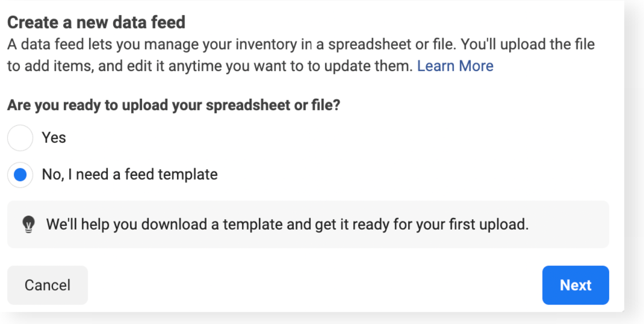The width and height of the screenshot is (644, 324).
Task: Click the "No, I need a feed template" label text
Action: pyautogui.click(x=130, y=175)
